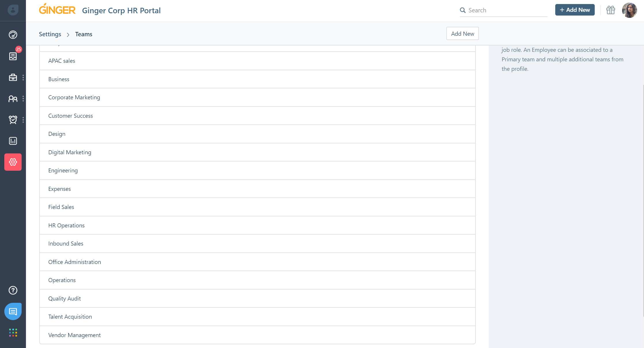Open the user profile photo avatar
The image size is (644, 348).
[x=630, y=10]
